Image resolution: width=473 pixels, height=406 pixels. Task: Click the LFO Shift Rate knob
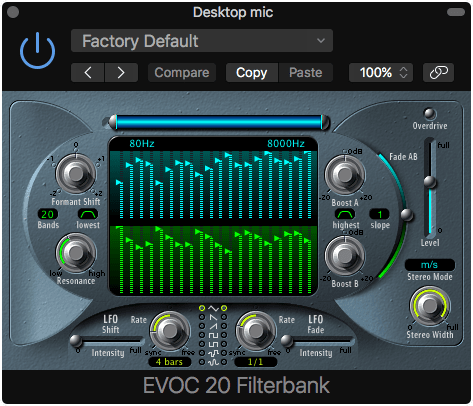pos(170,331)
